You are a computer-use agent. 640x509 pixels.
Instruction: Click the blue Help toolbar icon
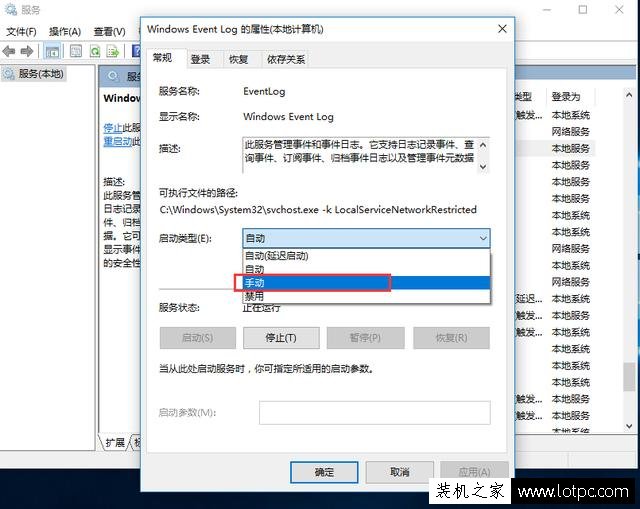click(x=136, y=51)
